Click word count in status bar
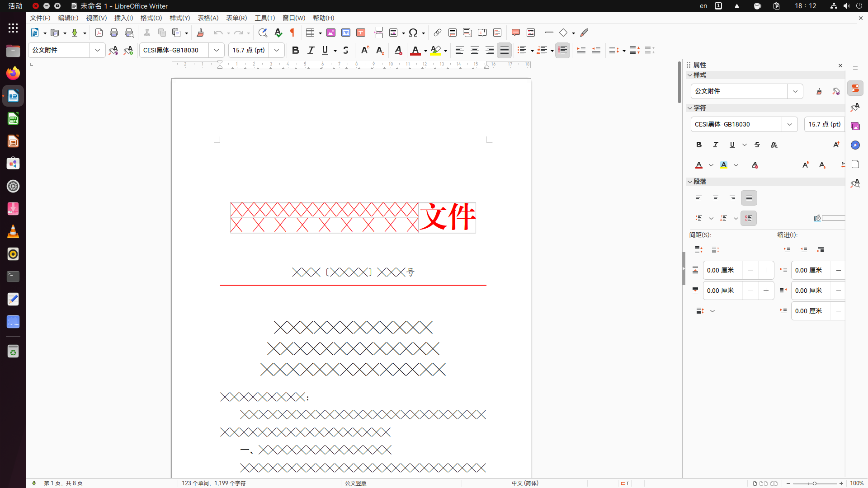This screenshot has height=488, width=868. (214, 483)
